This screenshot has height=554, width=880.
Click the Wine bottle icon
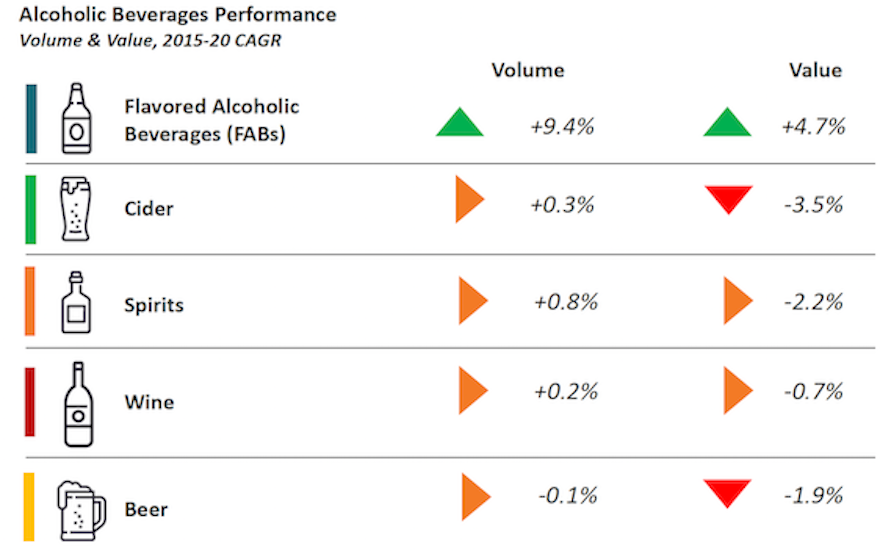click(x=77, y=403)
